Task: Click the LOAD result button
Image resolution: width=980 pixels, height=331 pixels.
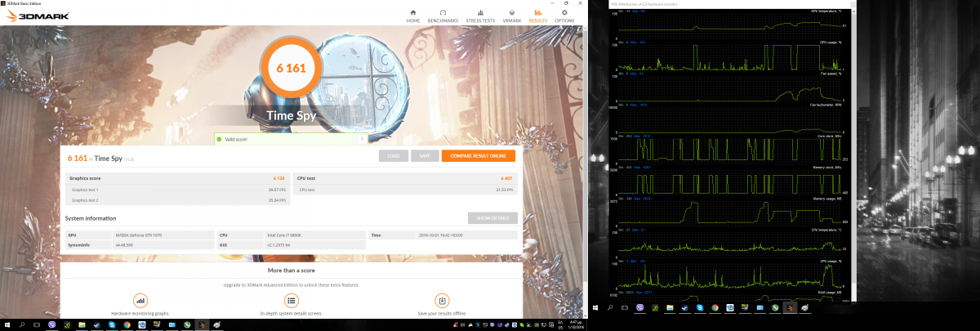Action: (x=394, y=156)
